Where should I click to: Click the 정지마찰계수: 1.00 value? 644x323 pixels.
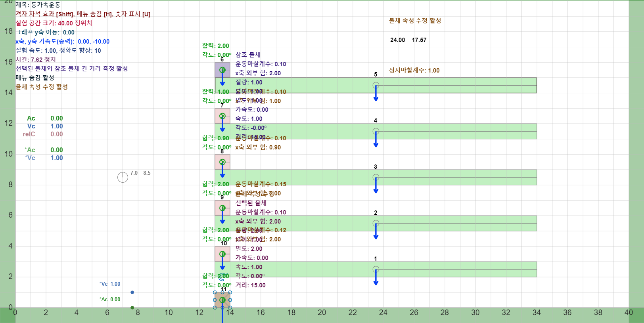(x=414, y=70)
